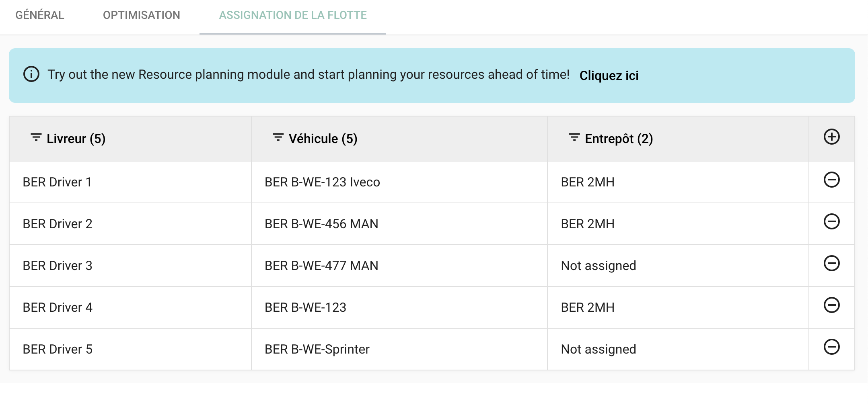
Task: Click the info icon in banner
Action: pos(31,74)
